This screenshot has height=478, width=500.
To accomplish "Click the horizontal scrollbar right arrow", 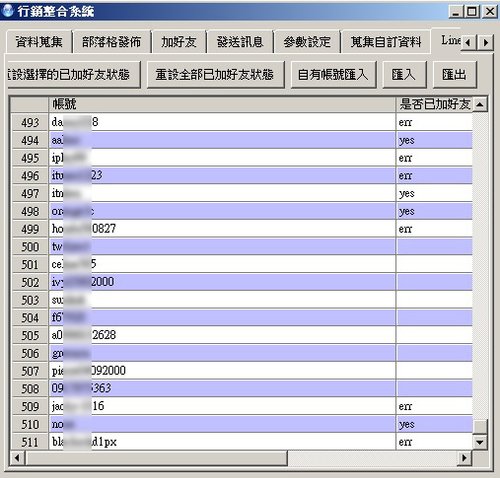I will (464, 458).
